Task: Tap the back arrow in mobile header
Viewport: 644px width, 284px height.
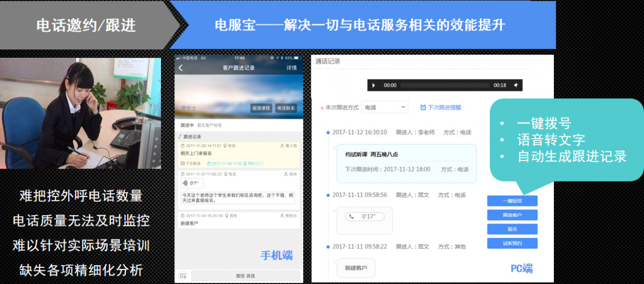Action: click(x=181, y=68)
